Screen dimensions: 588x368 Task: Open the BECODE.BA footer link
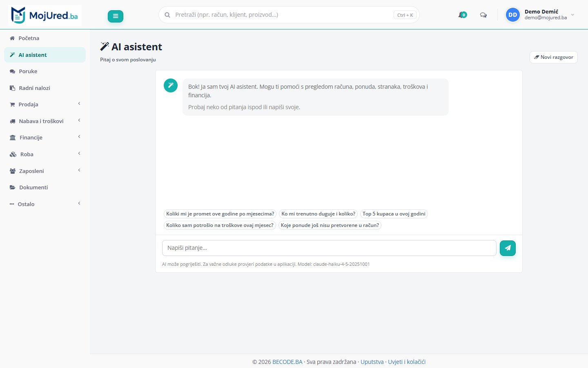tap(287, 362)
